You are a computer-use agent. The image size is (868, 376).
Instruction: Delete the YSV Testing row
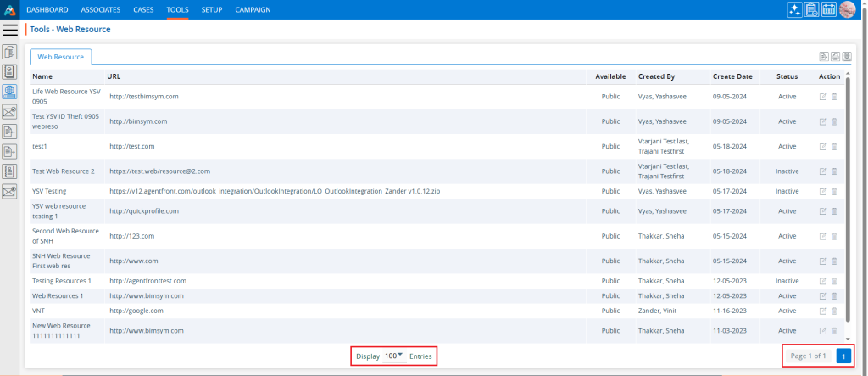(834, 192)
